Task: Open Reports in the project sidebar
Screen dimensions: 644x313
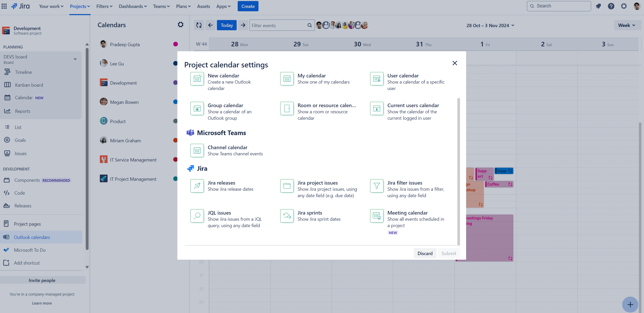Action: point(22,111)
